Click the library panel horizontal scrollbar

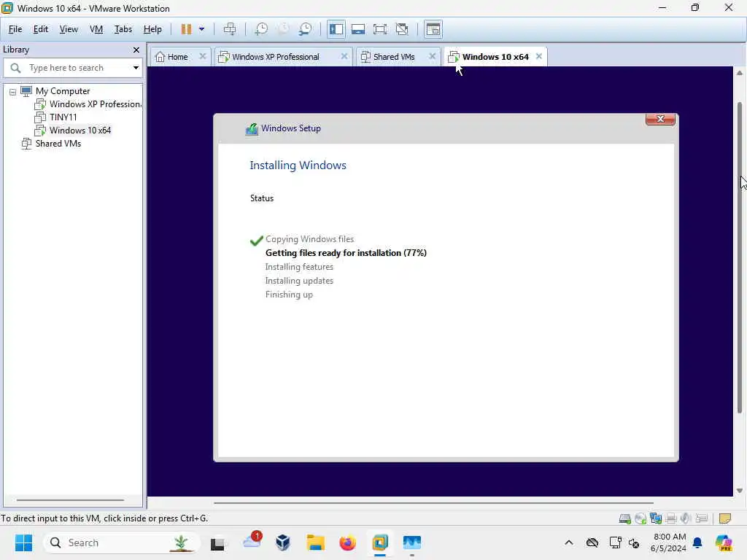pyautogui.click(x=71, y=500)
